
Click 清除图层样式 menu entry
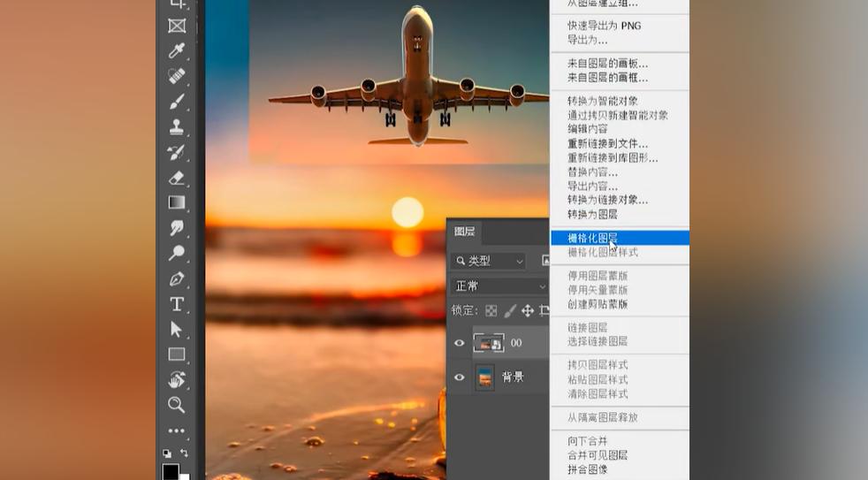tap(598, 394)
